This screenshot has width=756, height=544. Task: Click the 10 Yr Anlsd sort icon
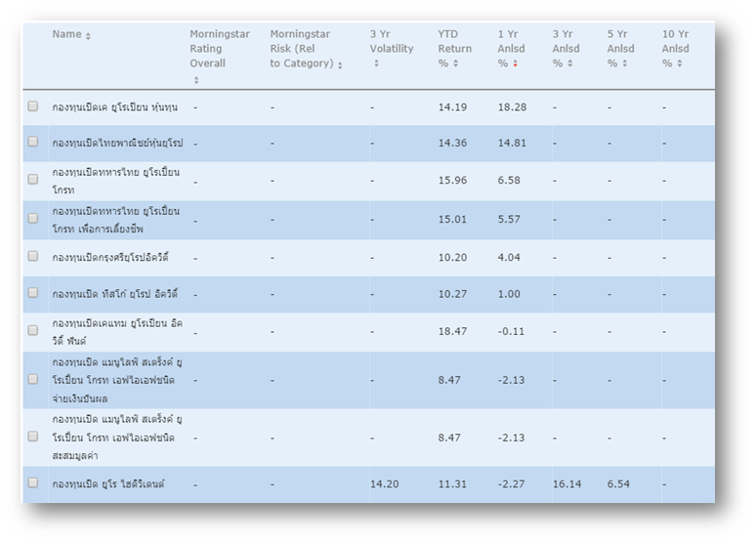tap(679, 64)
